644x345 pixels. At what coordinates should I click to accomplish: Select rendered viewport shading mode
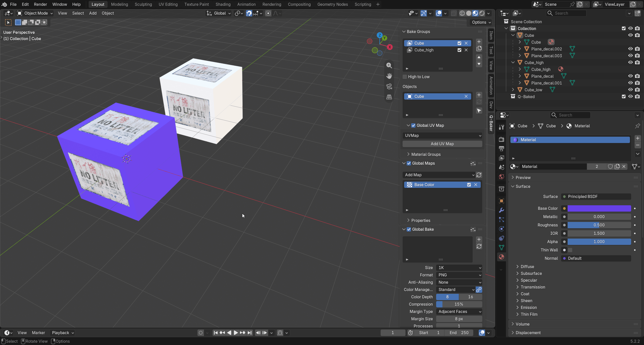tap(482, 13)
